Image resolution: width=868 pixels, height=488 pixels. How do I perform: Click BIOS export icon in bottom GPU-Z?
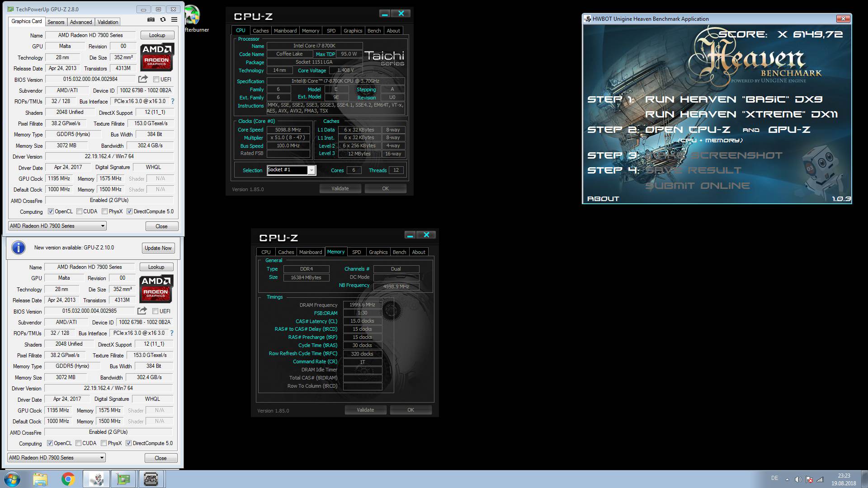tap(142, 311)
